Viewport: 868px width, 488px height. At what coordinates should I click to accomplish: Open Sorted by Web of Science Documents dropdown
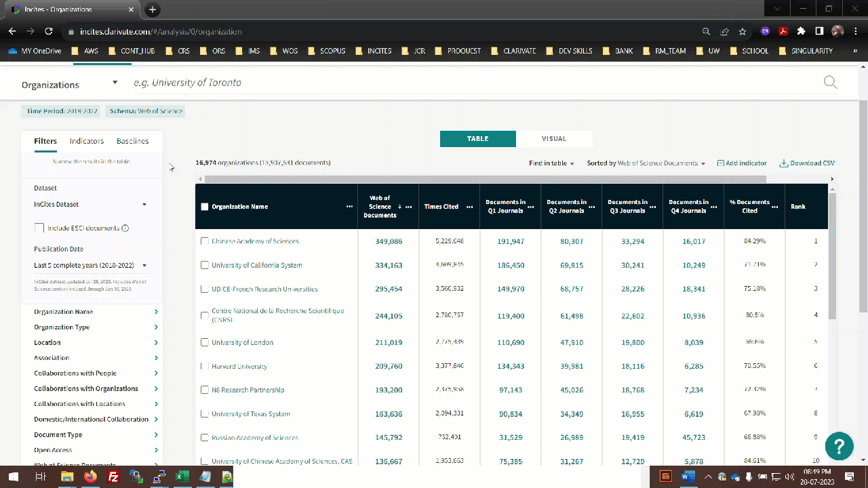(x=646, y=163)
